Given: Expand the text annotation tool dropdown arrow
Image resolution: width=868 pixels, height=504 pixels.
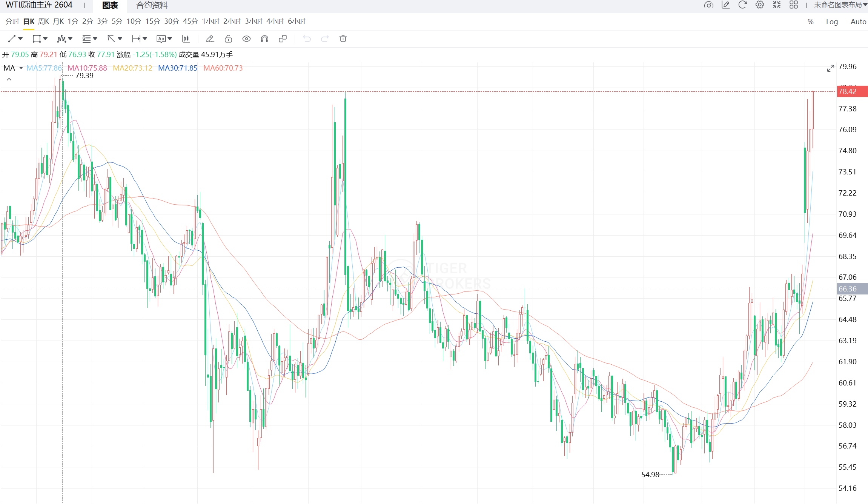Looking at the screenshot, I should pyautogui.click(x=170, y=39).
